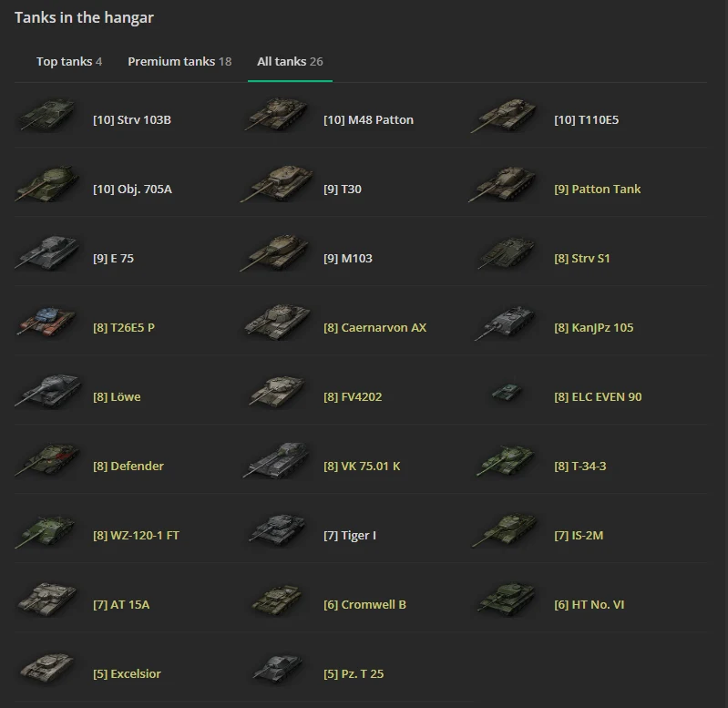Click the Caernarvon AX tank icon
This screenshot has height=708, width=728.
point(278,323)
